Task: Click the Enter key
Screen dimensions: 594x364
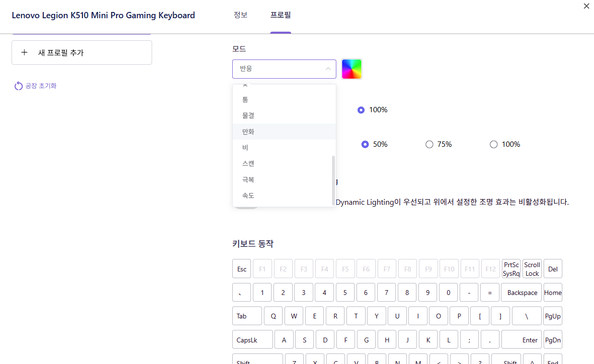Action: pos(522,340)
